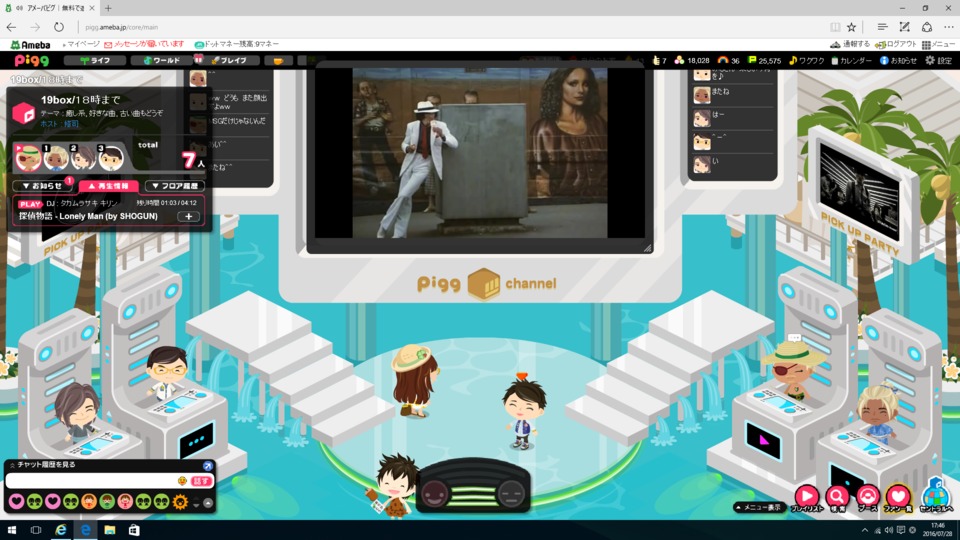Open Windows Start menu
This screenshot has height=540, width=960.
click(12, 530)
